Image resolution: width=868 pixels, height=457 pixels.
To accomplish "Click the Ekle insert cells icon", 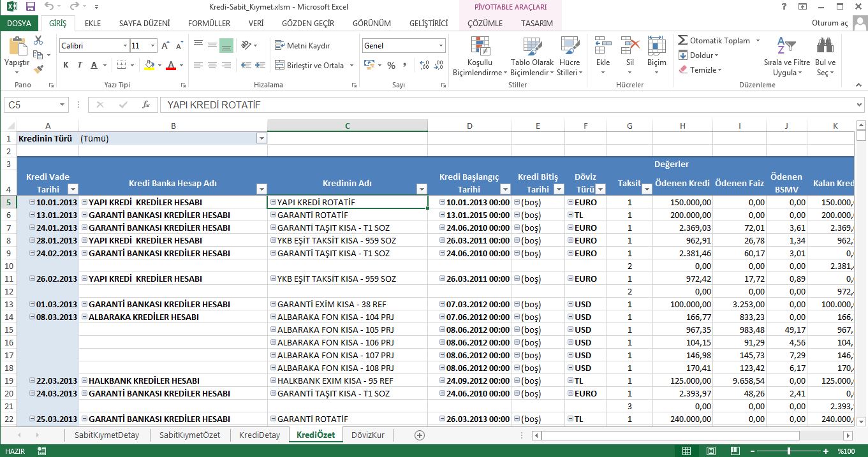I will pos(603,47).
